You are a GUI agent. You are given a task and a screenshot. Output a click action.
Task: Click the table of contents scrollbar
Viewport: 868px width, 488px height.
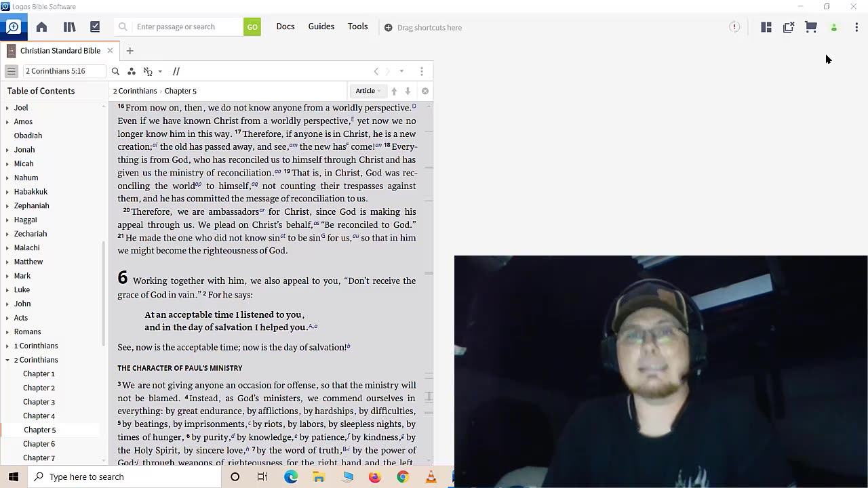pyautogui.click(x=104, y=293)
